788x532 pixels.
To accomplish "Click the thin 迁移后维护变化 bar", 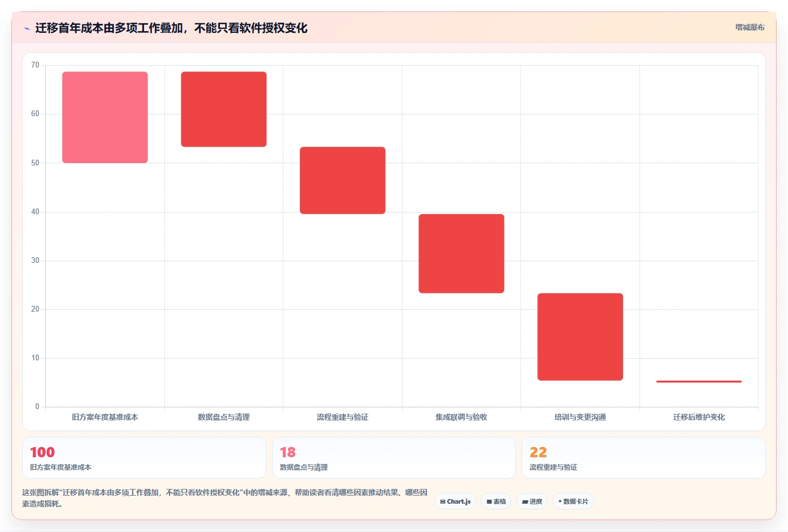I will pos(699,381).
